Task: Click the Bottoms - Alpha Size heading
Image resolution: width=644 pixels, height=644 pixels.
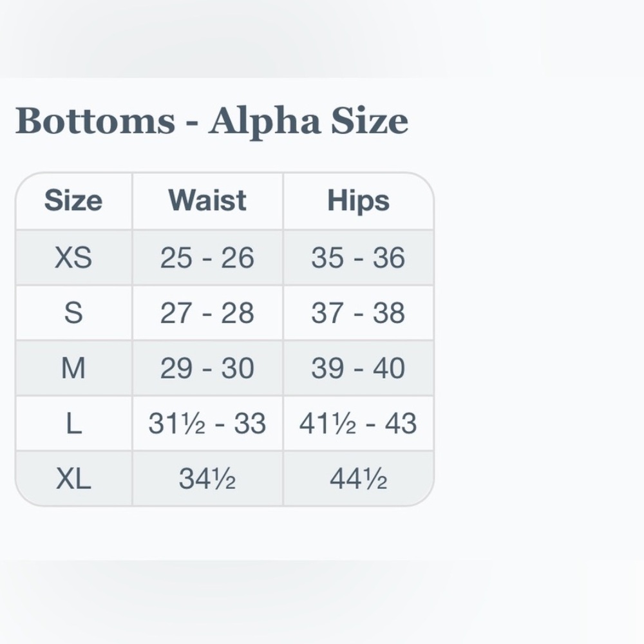Action: (x=211, y=122)
